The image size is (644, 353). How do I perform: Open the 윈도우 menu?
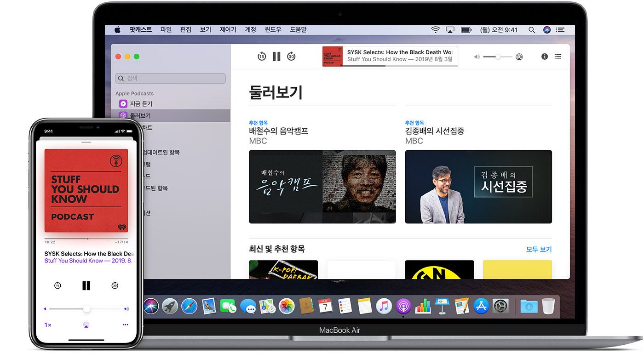[x=273, y=29]
